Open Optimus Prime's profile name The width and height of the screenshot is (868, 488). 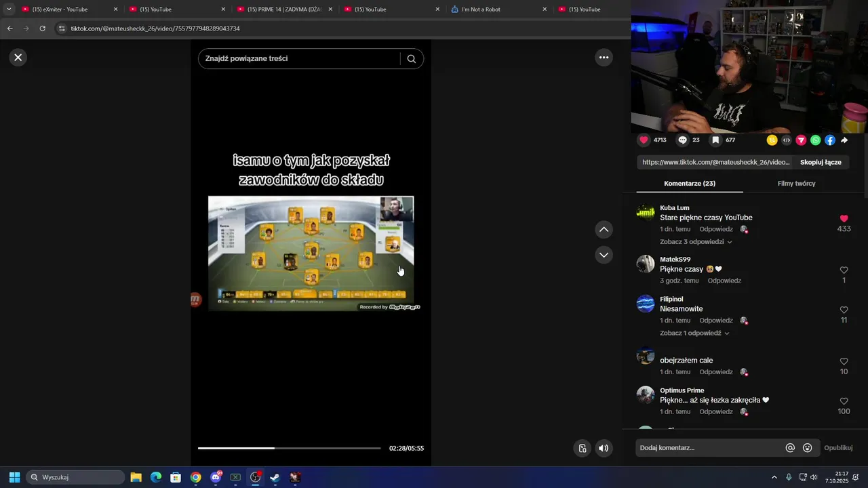(x=682, y=390)
